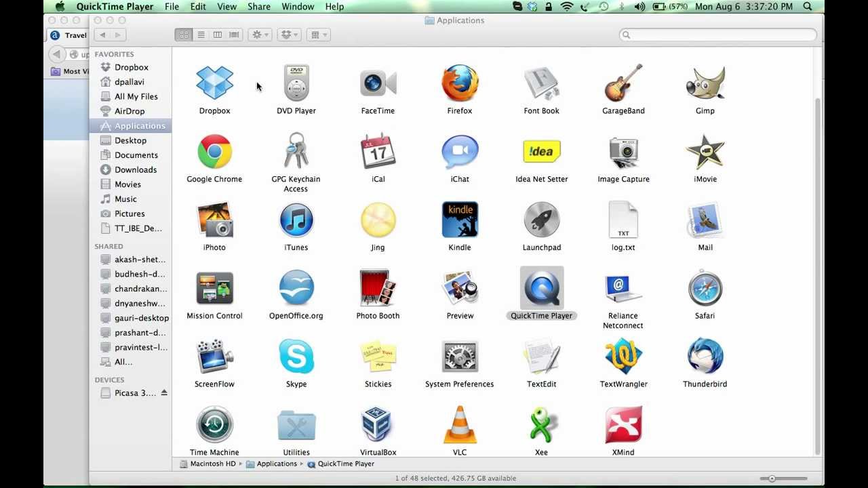Screen dimensions: 868x488
Task: Select the Photo Booth icon
Action: tap(378, 288)
